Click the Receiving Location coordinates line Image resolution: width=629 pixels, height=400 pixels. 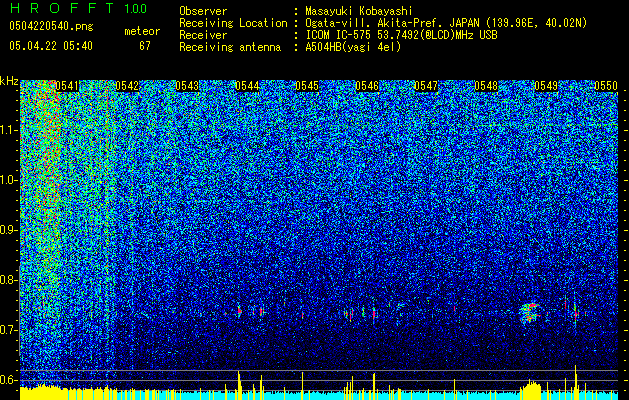click(x=446, y=23)
